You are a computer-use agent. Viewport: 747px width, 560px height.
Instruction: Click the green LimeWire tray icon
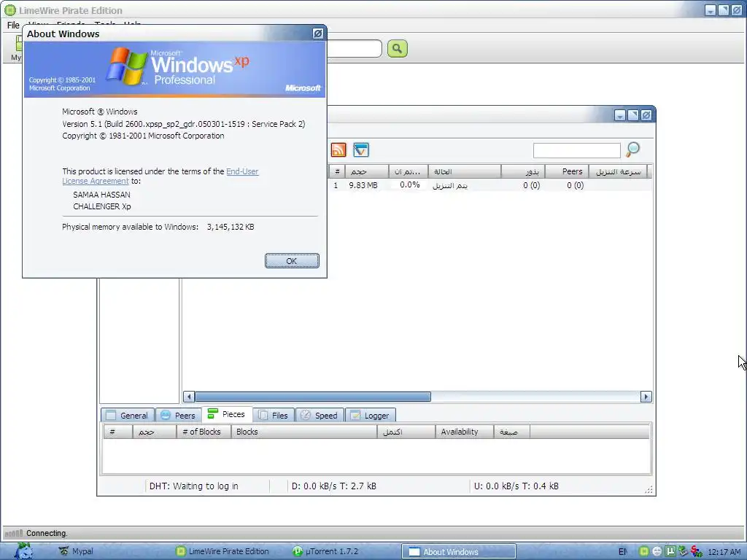[x=643, y=551]
